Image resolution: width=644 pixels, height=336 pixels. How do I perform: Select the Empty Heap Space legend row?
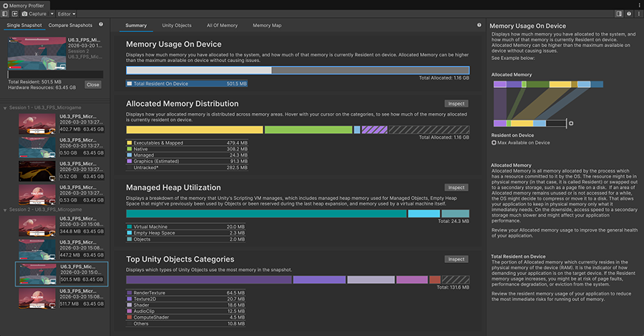coord(185,232)
